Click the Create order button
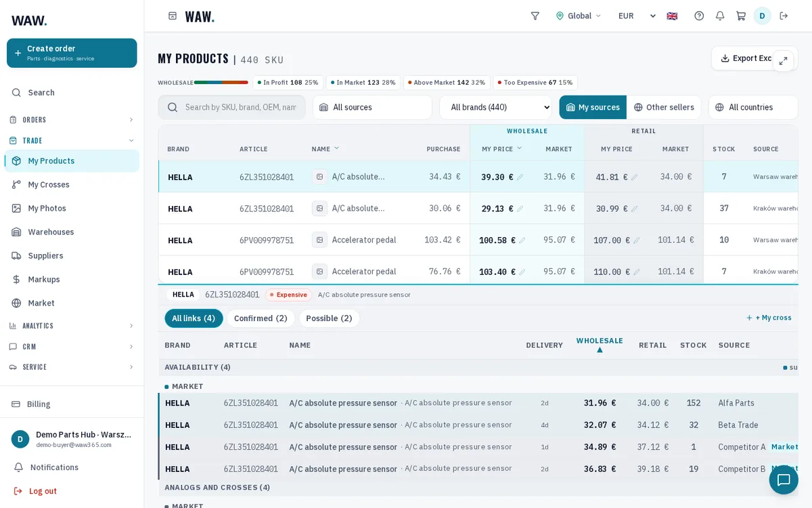Screen dimensions: 812x508 tap(72, 53)
